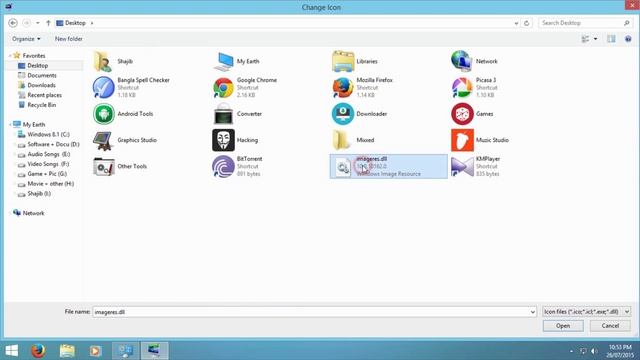Open Recycle Bin in the sidebar
640x360 pixels.
point(42,105)
